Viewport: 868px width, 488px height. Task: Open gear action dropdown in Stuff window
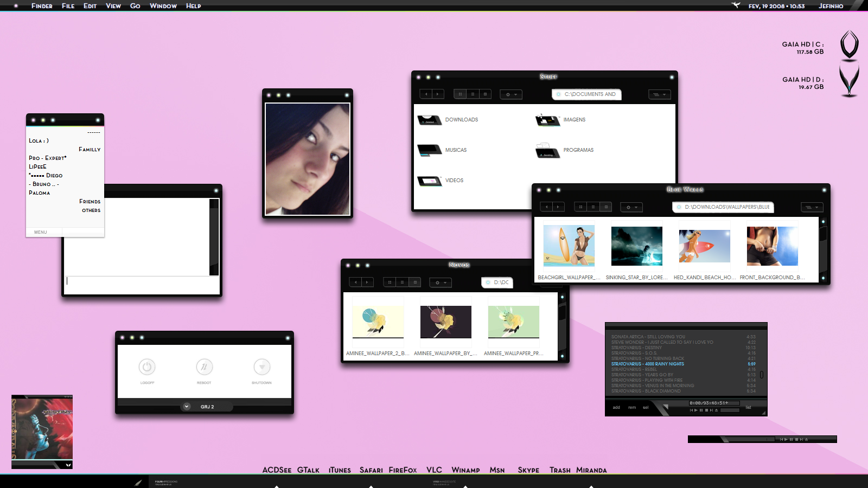[511, 94]
